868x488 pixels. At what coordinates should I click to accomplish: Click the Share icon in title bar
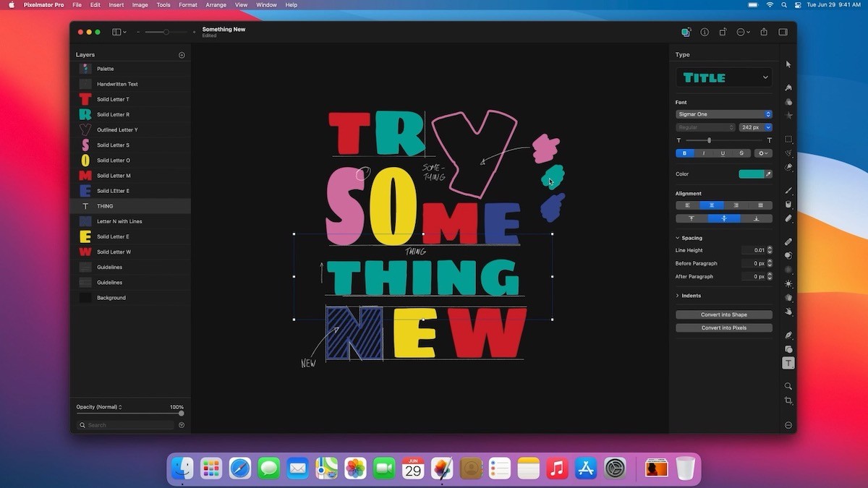(764, 32)
